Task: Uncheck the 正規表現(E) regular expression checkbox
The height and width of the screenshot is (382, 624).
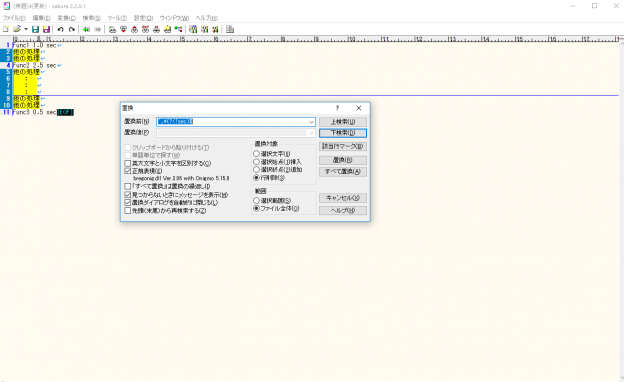Action: click(128, 171)
